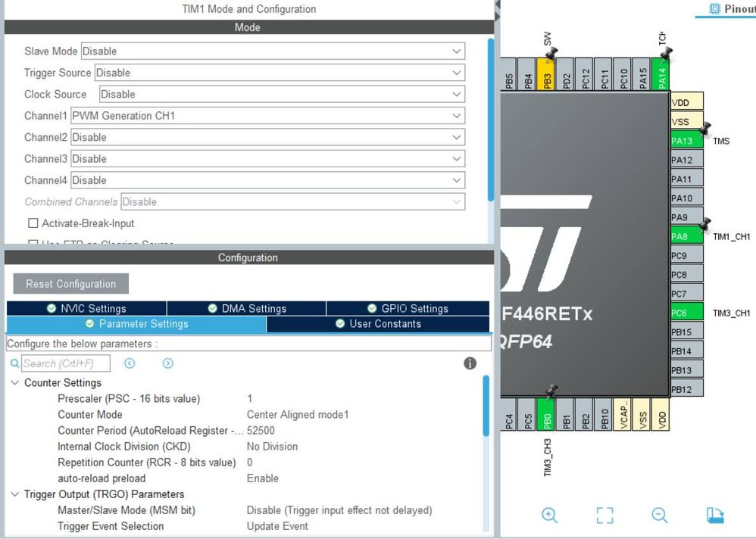Select pin PB0 on the chip
Image resolution: width=756 pixels, height=539 pixels.
pyautogui.click(x=546, y=414)
